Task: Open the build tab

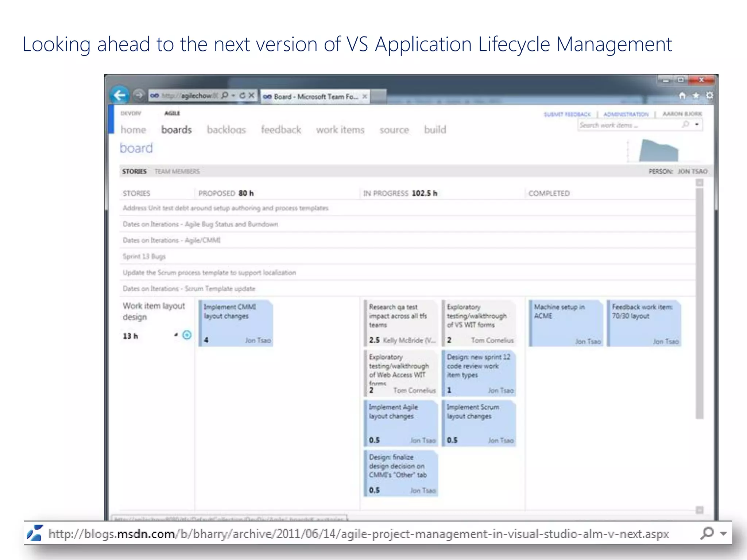Action: pos(435,130)
